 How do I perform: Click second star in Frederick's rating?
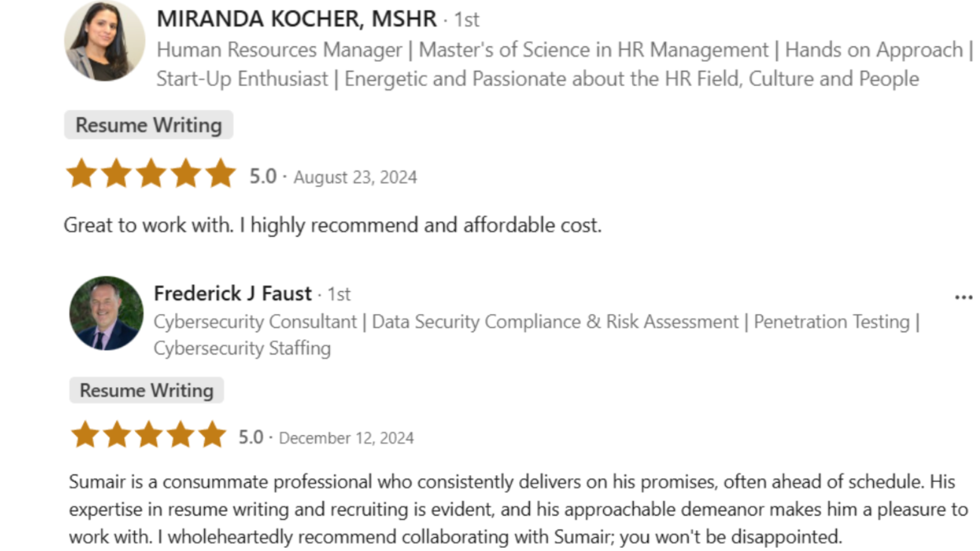point(116,435)
